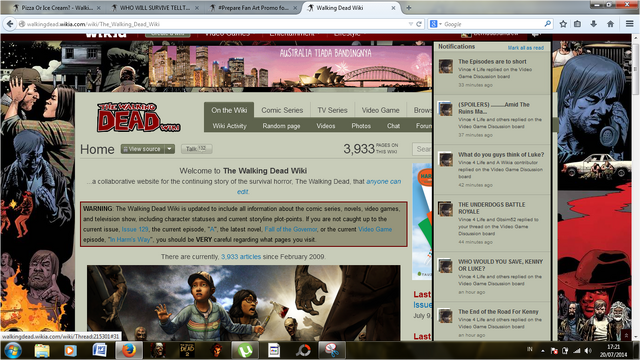
Task: Open the Talk button beside Home
Action: tap(196, 149)
